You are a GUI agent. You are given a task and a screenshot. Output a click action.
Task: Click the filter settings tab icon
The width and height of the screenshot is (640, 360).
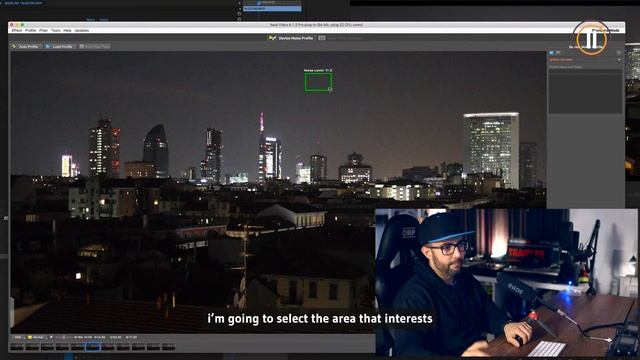(x=322, y=38)
